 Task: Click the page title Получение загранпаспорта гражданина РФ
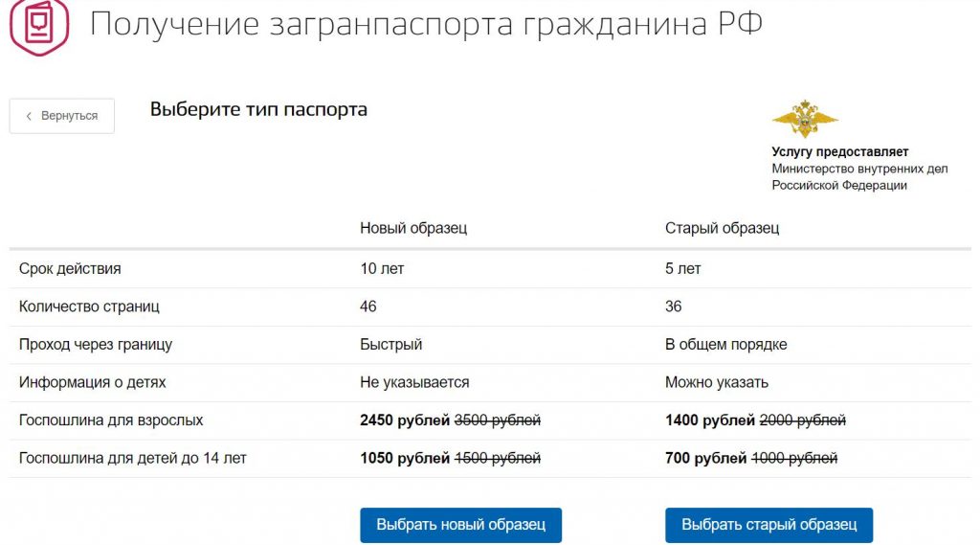[x=426, y=24]
